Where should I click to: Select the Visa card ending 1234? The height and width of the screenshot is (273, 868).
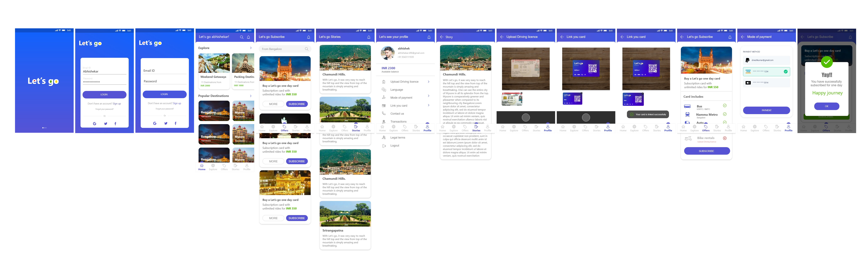[766, 72]
